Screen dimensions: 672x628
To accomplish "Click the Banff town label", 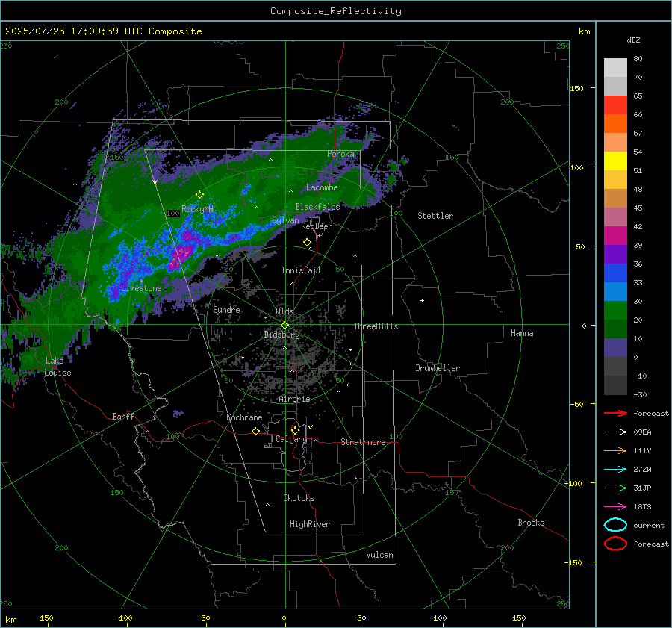I will pyautogui.click(x=123, y=416).
